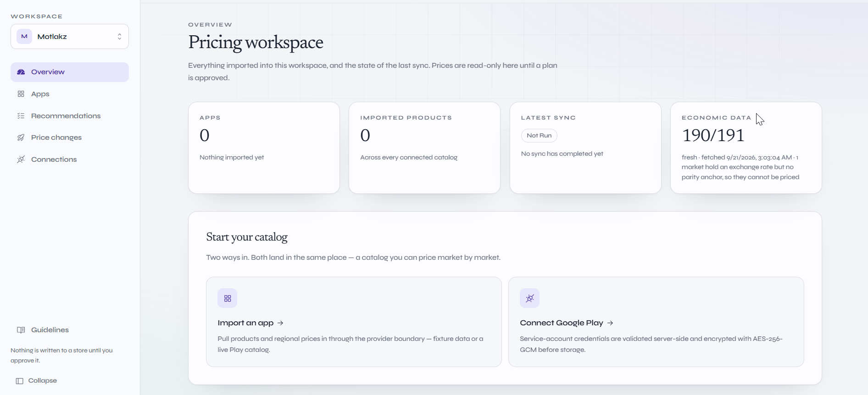
Task: Click the Guidelines book icon
Action: pyautogui.click(x=21, y=330)
